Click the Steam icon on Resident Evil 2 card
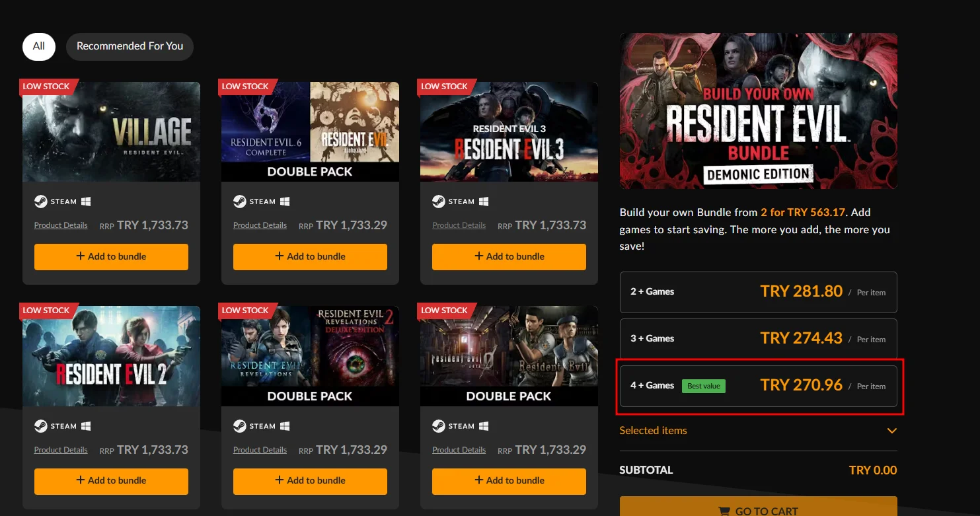 [x=40, y=426]
